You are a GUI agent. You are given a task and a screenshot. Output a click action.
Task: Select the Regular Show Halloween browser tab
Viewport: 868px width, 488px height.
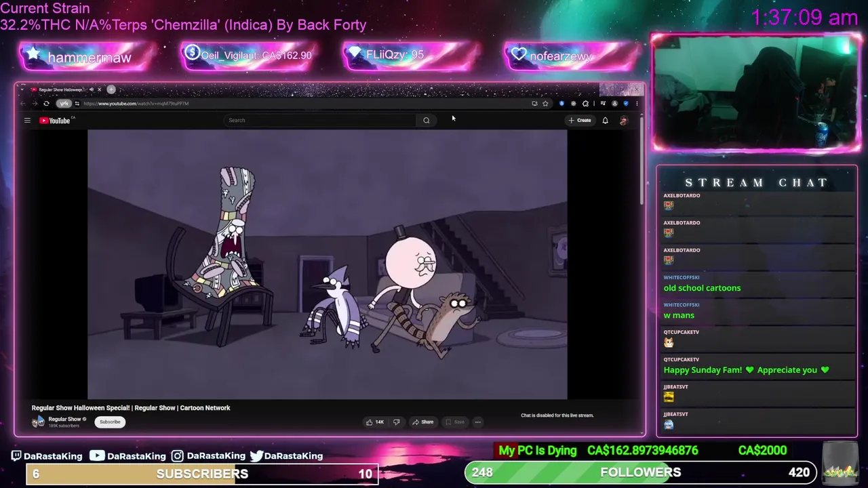pos(66,89)
